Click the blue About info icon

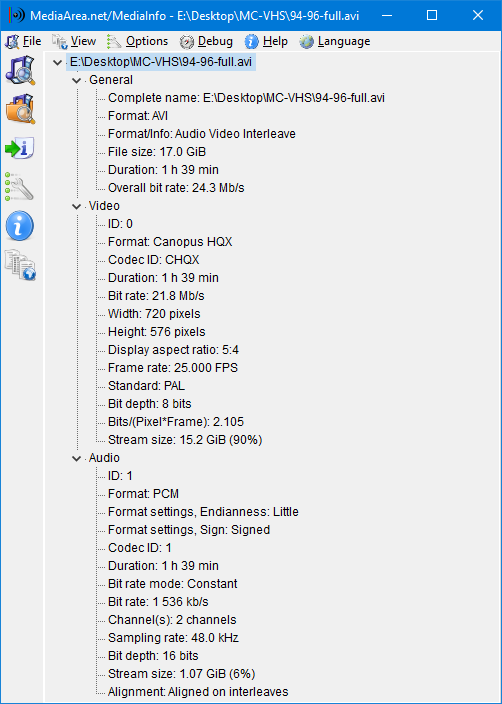[x=20, y=225]
